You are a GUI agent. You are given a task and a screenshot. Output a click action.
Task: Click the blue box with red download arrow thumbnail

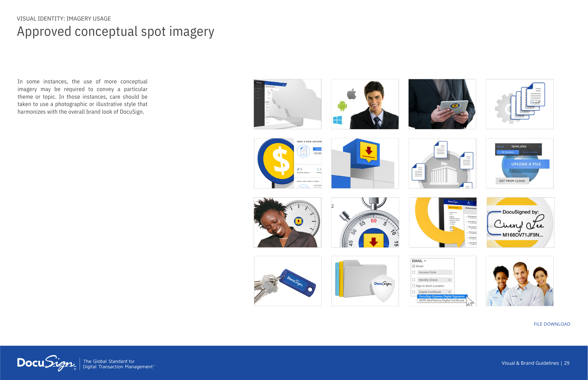coord(365,163)
